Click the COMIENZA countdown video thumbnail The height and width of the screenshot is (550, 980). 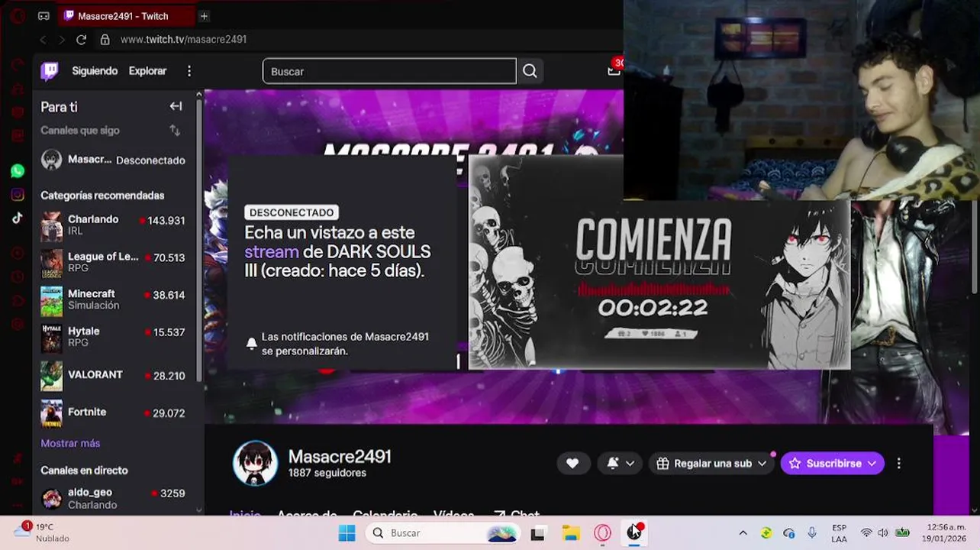659,263
